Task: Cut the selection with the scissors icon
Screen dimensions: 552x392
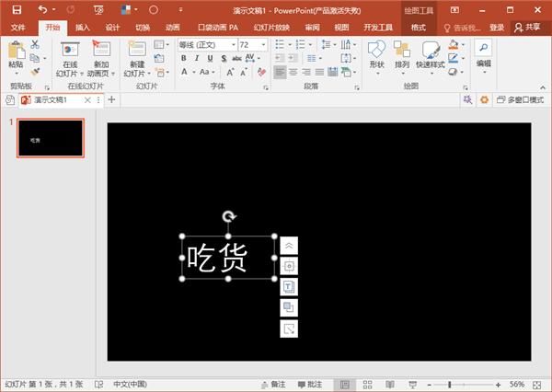Action: point(35,44)
